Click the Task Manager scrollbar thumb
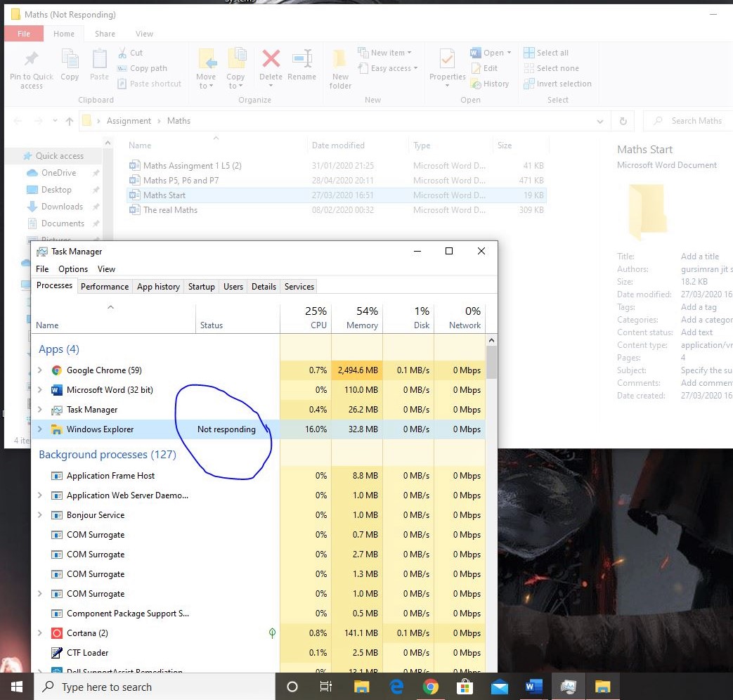Viewport: 733px width, 700px height. 491,362
